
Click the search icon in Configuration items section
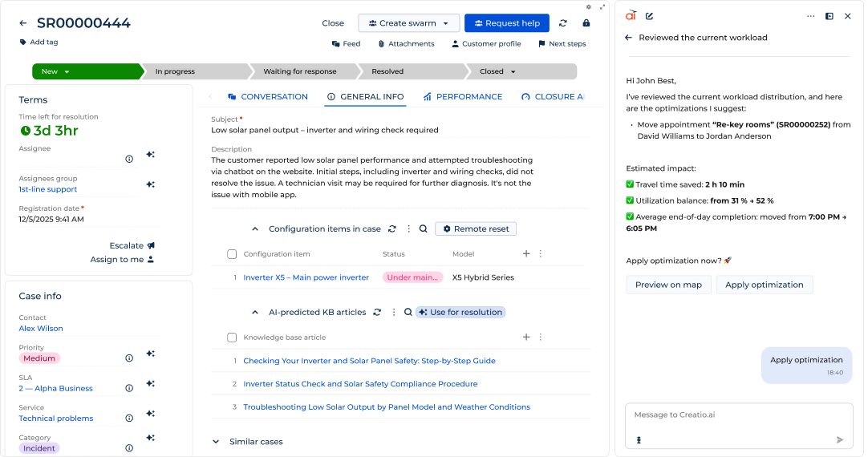pos(423,228)
